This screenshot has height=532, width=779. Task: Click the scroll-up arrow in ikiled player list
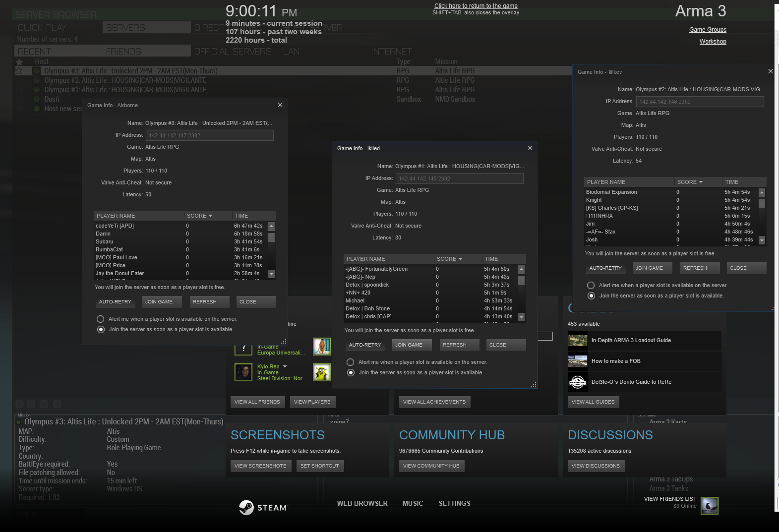(521, 269)
